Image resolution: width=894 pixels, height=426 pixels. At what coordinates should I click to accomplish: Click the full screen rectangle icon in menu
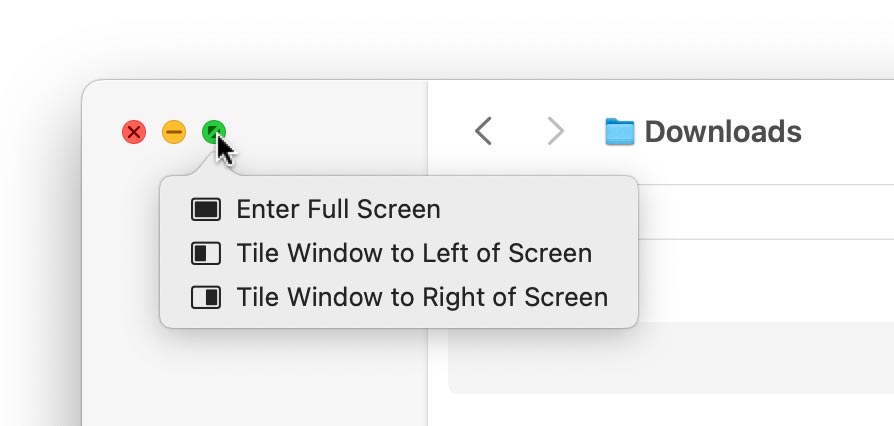click(206, 209)
